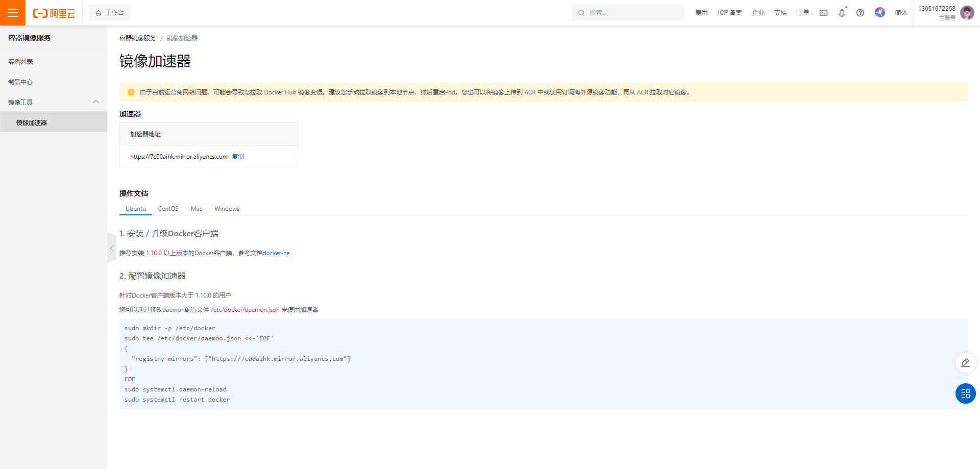This screenshot has width=980, height=469.
Task: Open the AI assistant star icon
Action: click(879, 12)
